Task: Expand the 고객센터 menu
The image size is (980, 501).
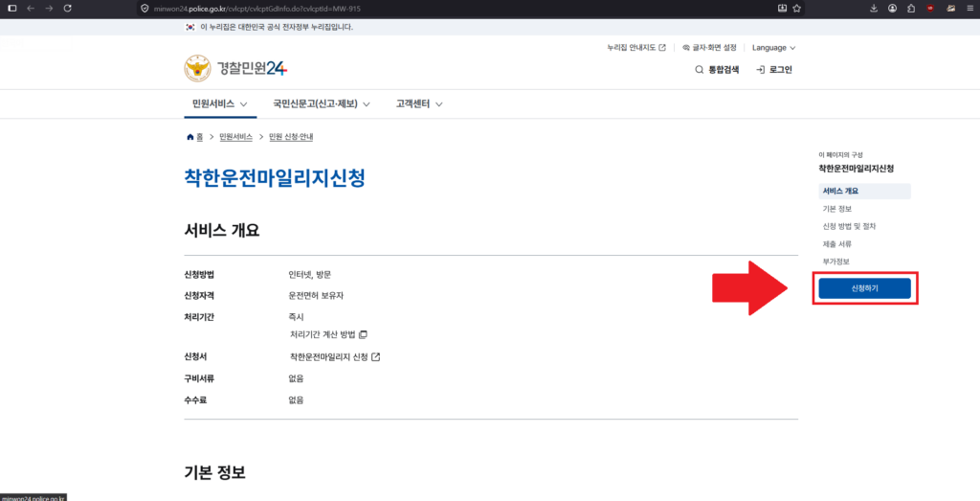Action: 419,103
